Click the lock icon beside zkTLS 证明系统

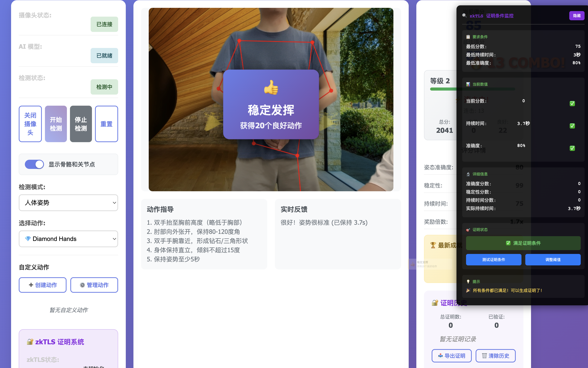[30, 342]
